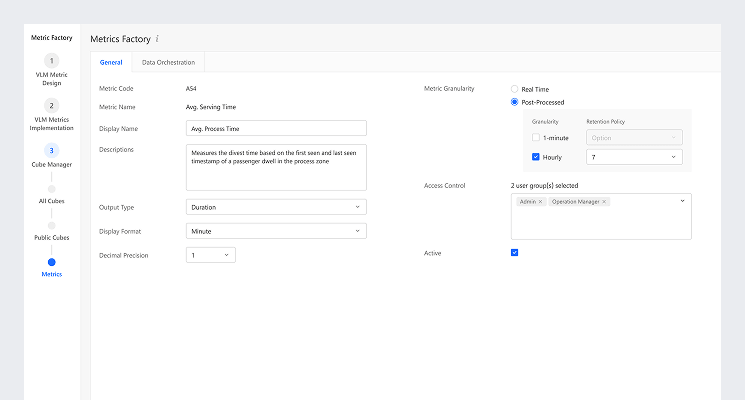
Task: Select the Post-Processed granularity option
Action: pyautogui.click(x=515, y=101)
